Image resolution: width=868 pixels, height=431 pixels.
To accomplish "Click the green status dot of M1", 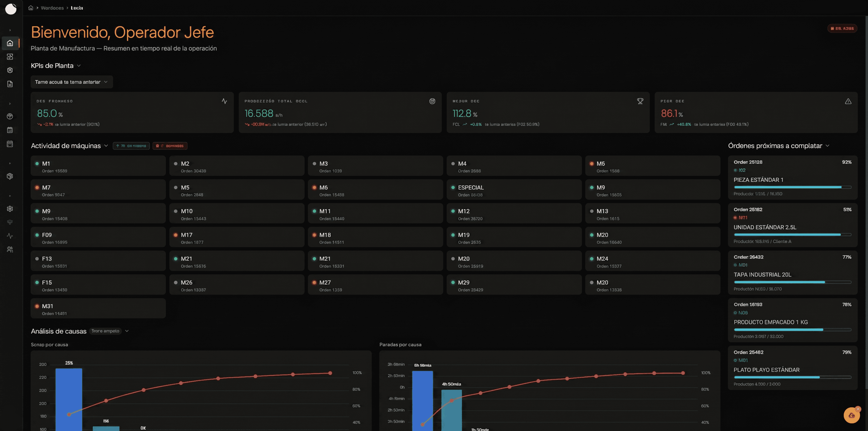I will pyautogui.click(x=37, y=164).
